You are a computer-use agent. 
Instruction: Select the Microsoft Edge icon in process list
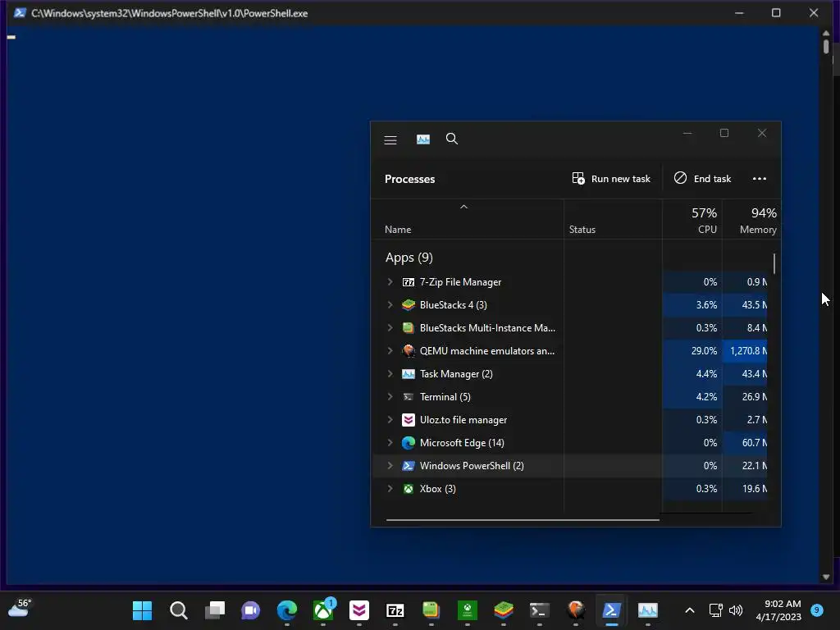409,443
